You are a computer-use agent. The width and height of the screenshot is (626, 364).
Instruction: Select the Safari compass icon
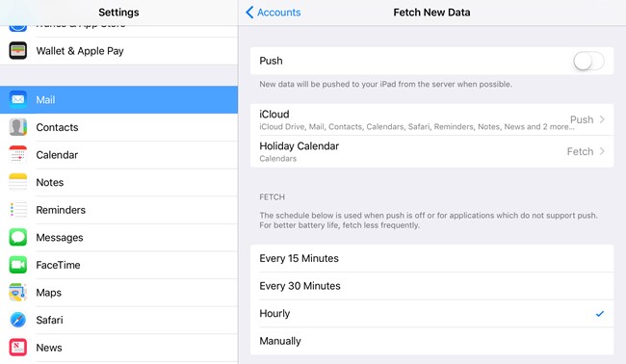coord(18,320)
